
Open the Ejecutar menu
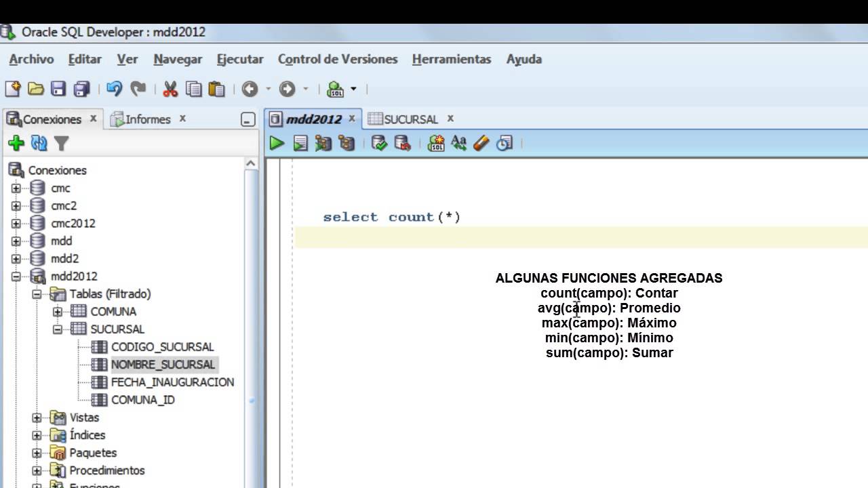tap(240, 60)
